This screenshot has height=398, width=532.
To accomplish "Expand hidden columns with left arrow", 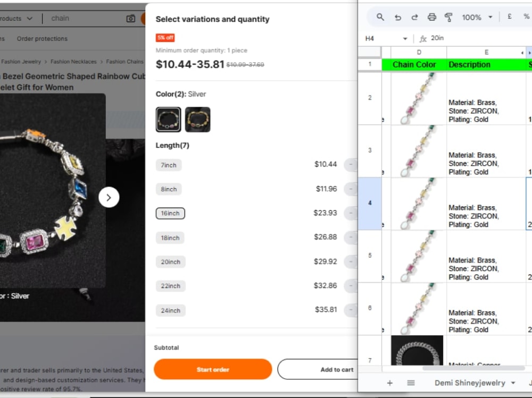I will point(522,53).
